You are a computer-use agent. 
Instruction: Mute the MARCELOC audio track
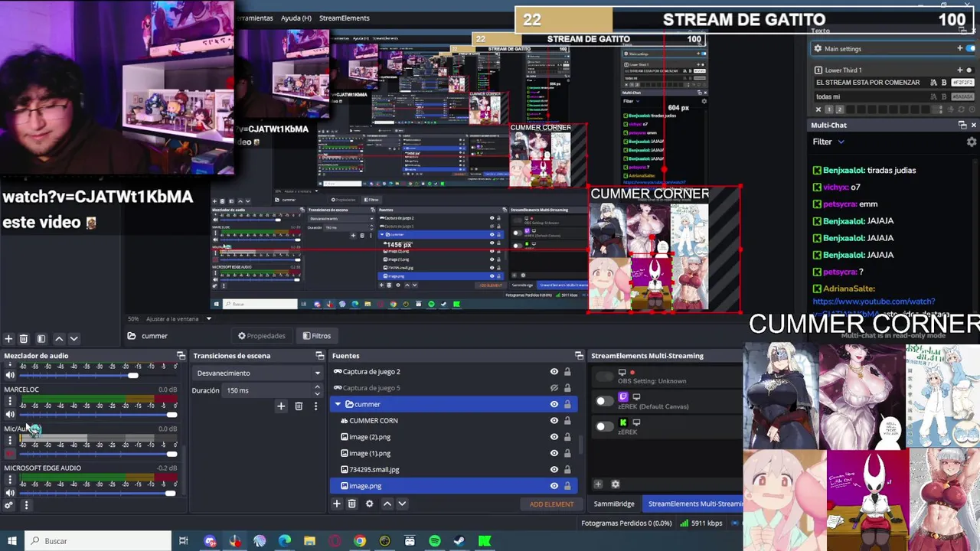10,414
